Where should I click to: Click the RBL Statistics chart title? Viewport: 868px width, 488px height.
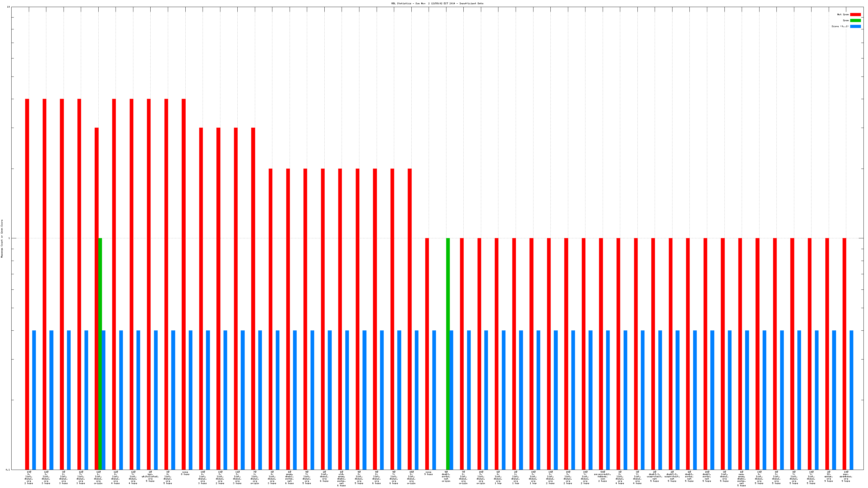437,3
